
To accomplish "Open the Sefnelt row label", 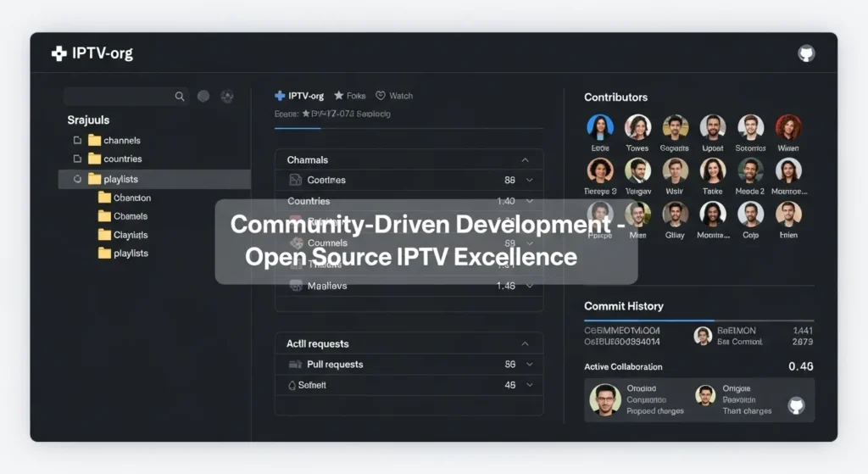I will (x=312, y=385).
